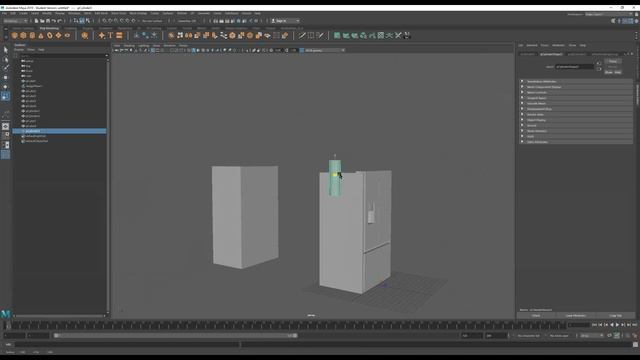Click the New Scene icon in status line
The width and height of the screenshot is (640, 360).
coord(36,21)
